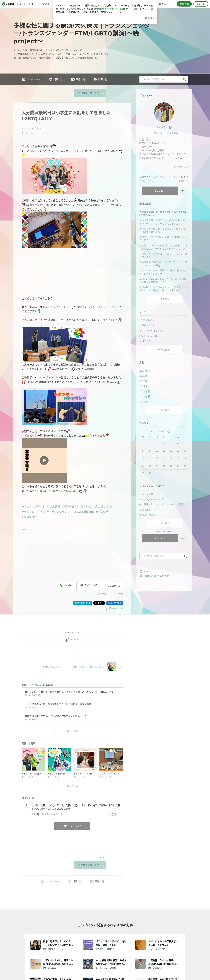This screenshot has width=210, height=980.
Task: Close the cookie notice with とじる
Action: pos(149,18)
